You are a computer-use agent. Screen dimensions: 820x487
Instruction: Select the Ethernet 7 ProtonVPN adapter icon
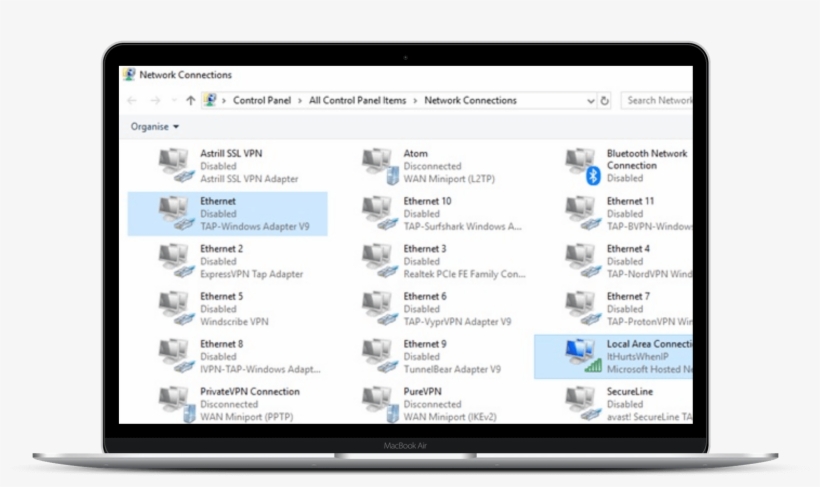[583, 308]
